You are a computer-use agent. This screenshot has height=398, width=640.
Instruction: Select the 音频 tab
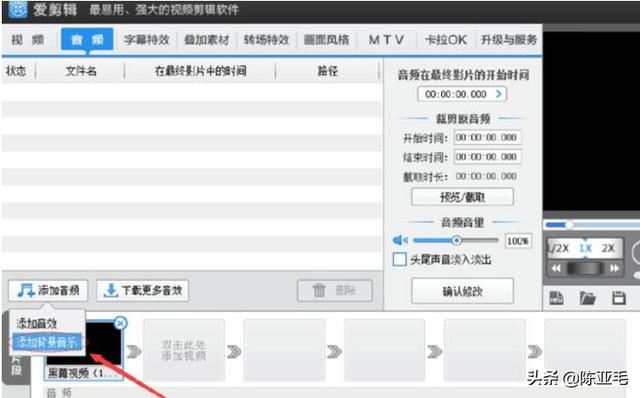click(87, 40)
